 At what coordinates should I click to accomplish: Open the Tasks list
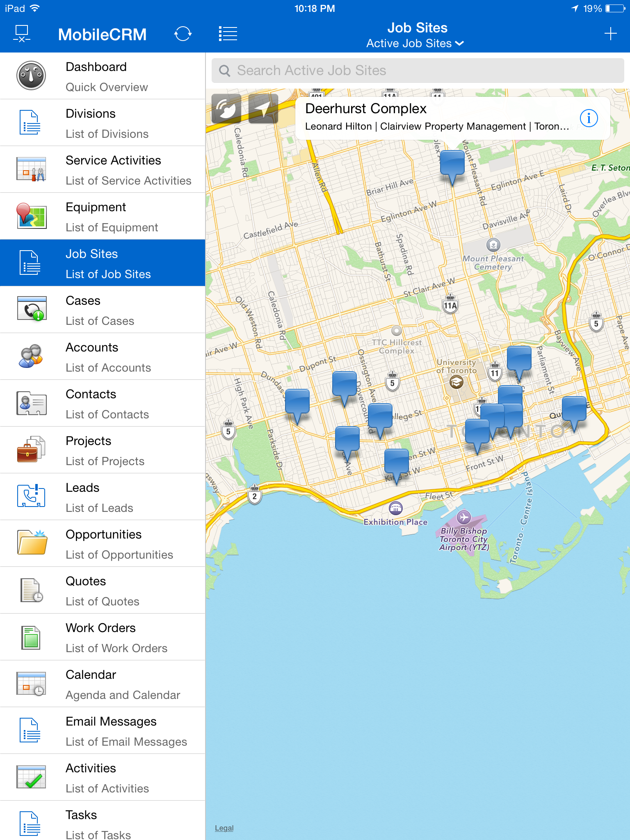pyautogui.click(x=103, y=820)
